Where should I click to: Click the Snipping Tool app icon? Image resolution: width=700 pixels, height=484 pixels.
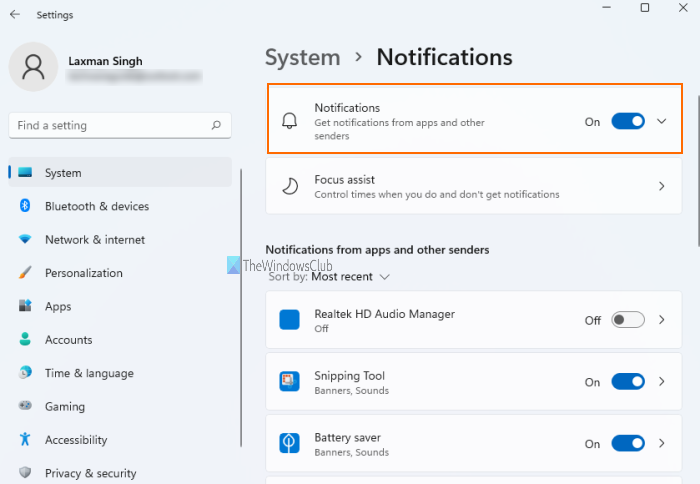(289, 382)
